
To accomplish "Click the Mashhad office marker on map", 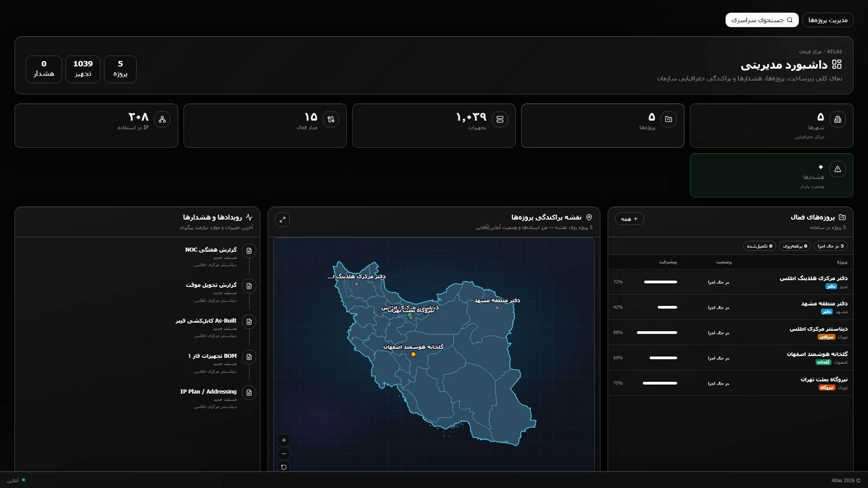I will coord(497,308).
